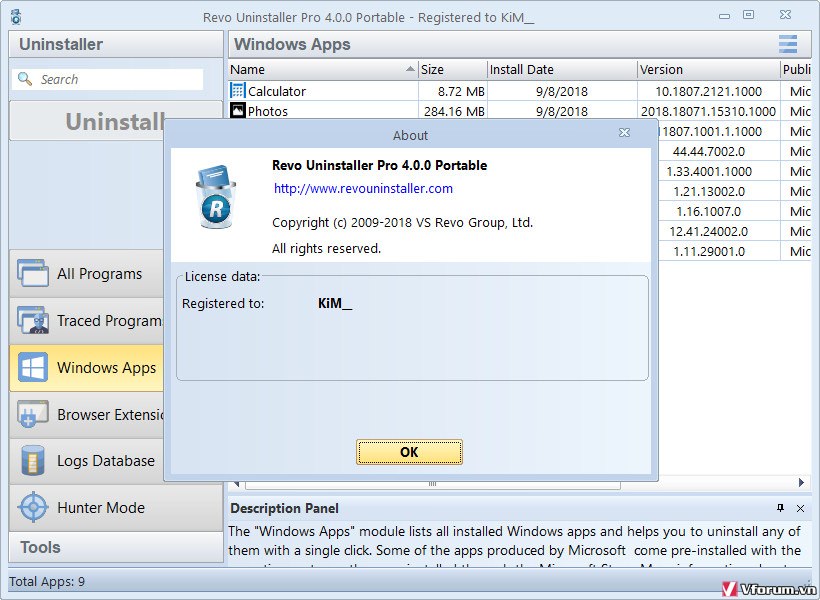Image resolution: width=820 pixels, height=600 pixels.
Task: Expand the Uninstaller panel header
Action: click(x=116, y=44)
